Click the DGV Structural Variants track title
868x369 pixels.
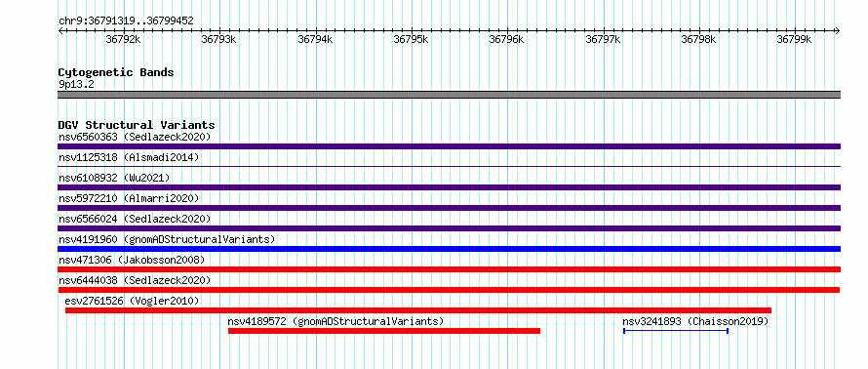click(137, 125)
